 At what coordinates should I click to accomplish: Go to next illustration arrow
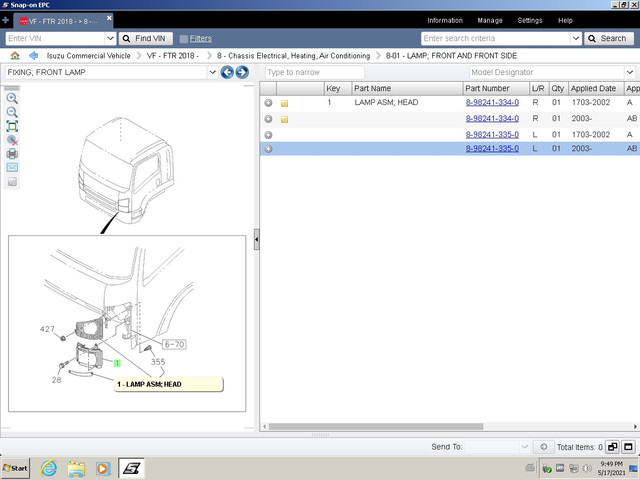pyautogui.click(x=242, y=72)
